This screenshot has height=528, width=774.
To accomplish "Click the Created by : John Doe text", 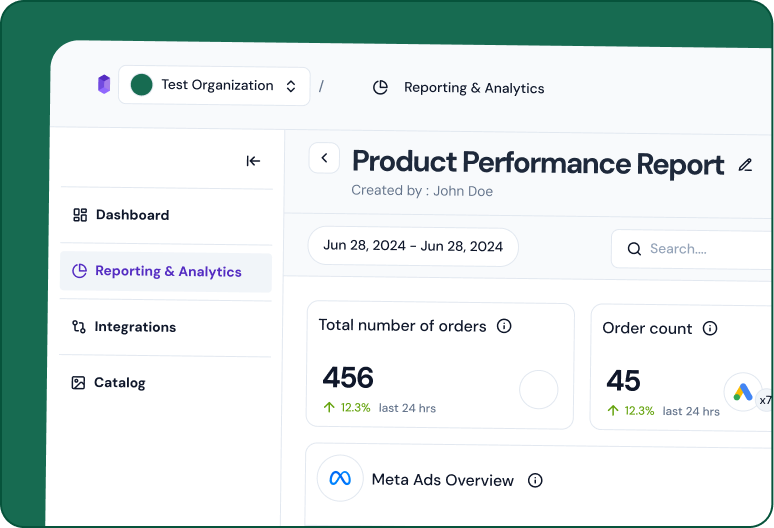I will (x=422, y=191).
